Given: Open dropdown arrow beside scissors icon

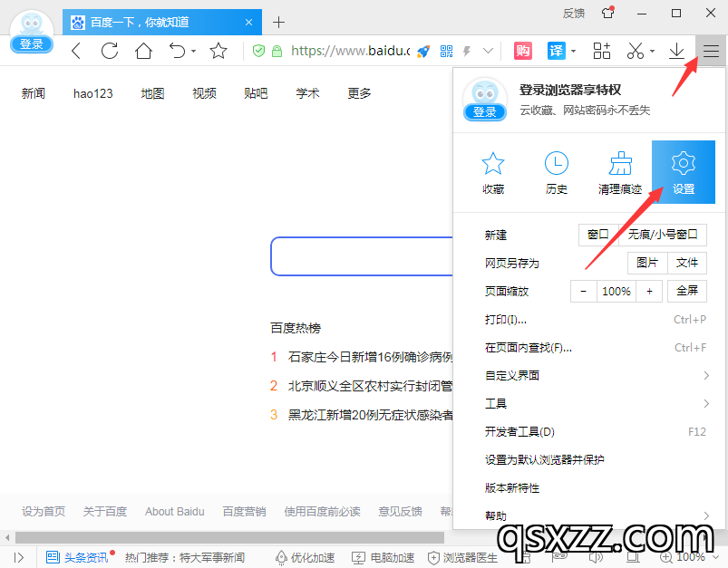Looking at the screenshot, I should point(652,51).
